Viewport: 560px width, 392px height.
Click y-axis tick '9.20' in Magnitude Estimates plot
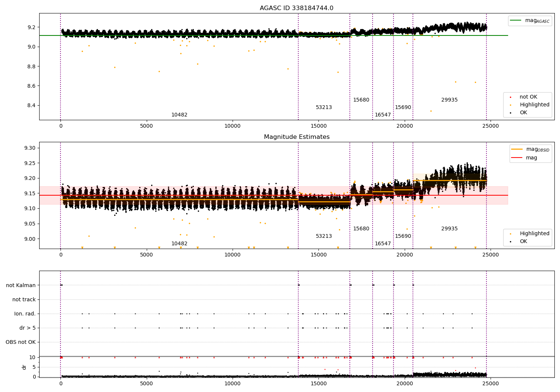[29, 178]
